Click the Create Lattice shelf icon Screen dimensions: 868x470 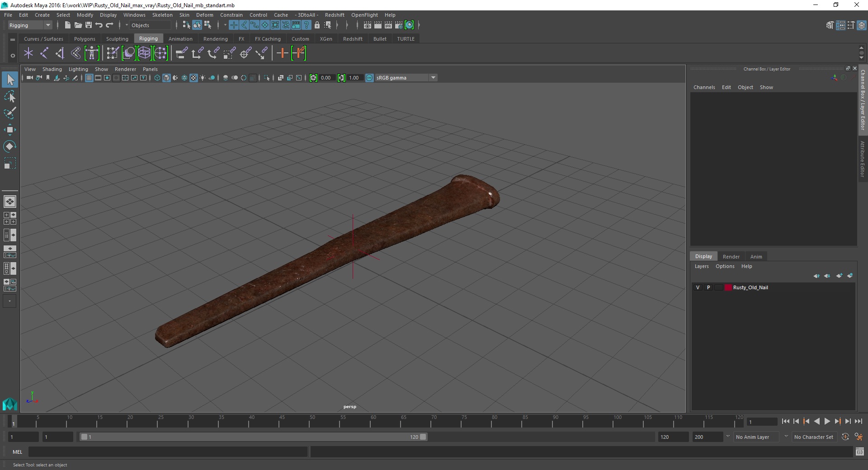coord(144,53)
